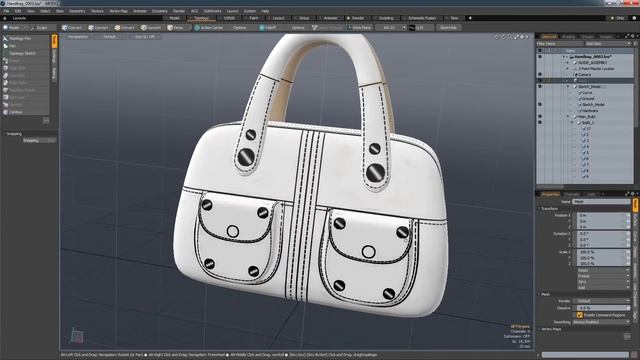
Task: Select the Topology Sketch tool
Action: coord(25,53)
